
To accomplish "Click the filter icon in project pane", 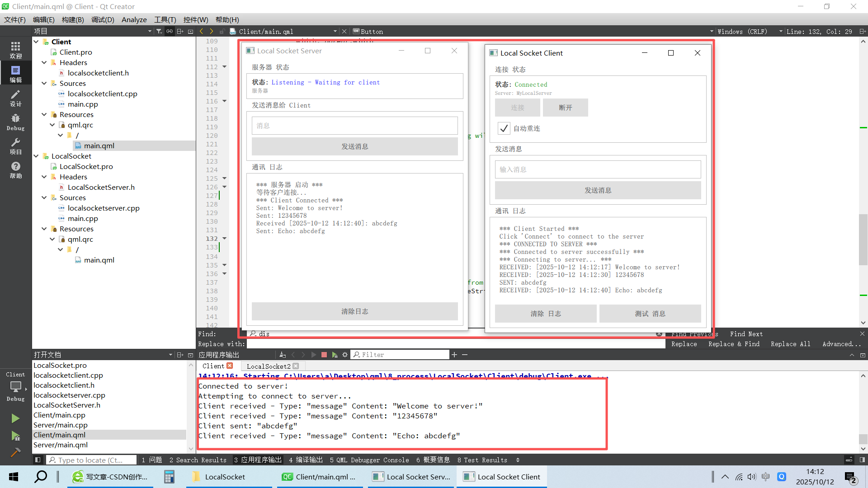I will click(159, 31).
